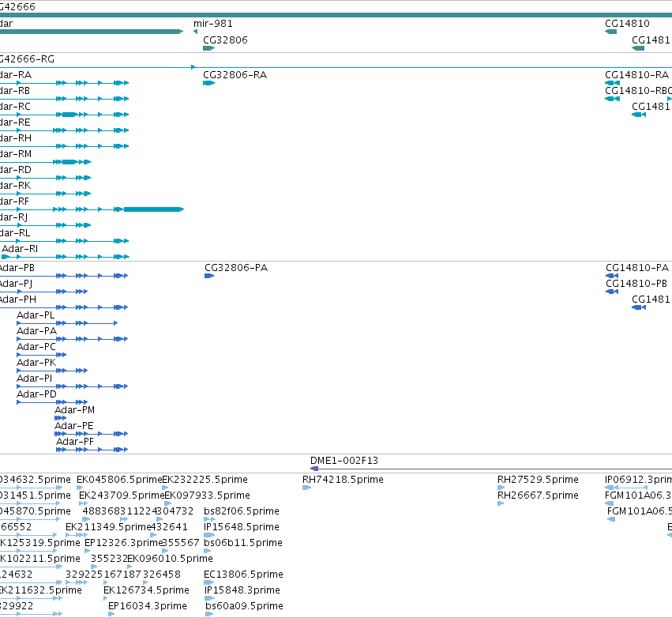
Task: Click the mir-981 small arrow glyph
Action: (x=195, y=32)
